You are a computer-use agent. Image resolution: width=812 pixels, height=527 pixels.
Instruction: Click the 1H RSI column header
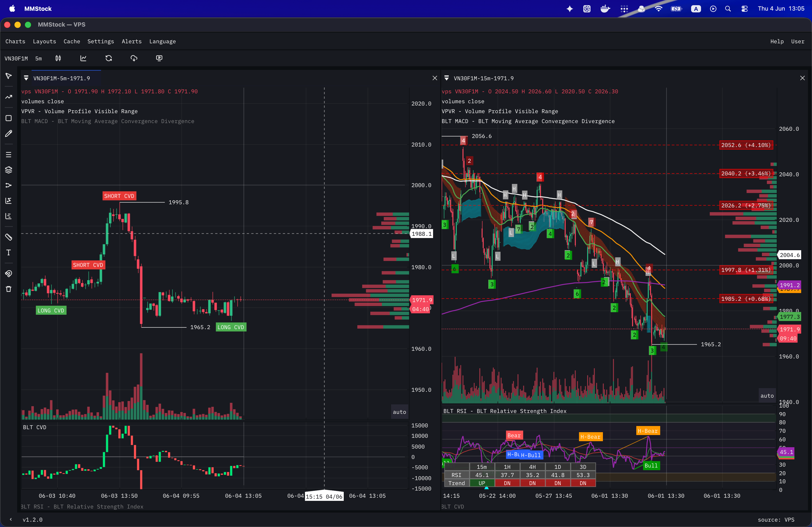coord(507,467)
